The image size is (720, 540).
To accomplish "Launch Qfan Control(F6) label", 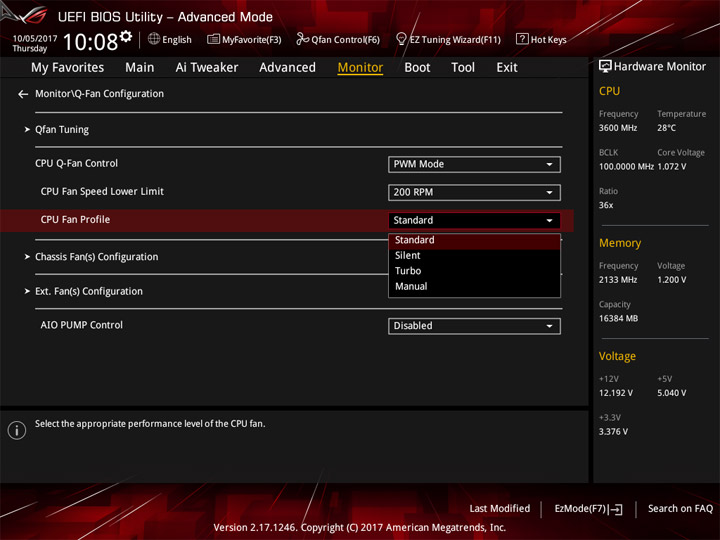I will coord(345,40).
